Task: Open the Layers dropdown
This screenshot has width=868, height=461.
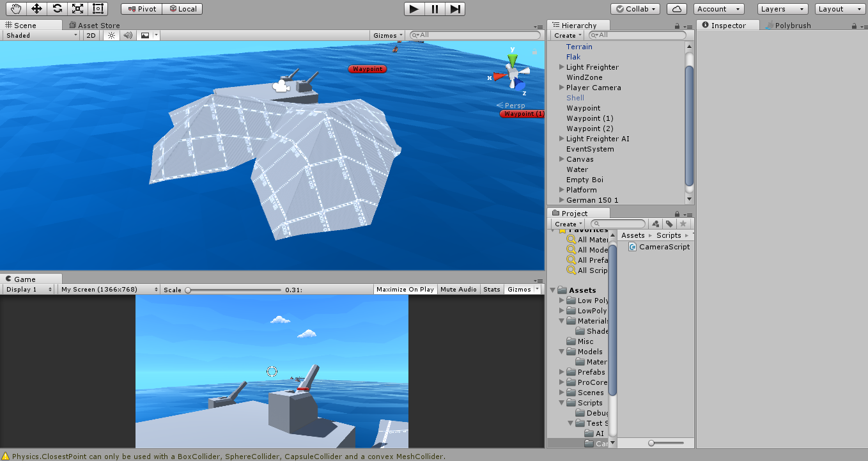Action: tap(784, 9)
